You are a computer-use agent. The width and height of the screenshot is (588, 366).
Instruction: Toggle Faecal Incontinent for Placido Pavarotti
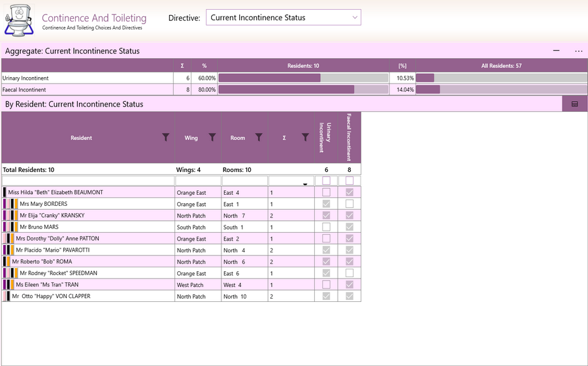350,250
